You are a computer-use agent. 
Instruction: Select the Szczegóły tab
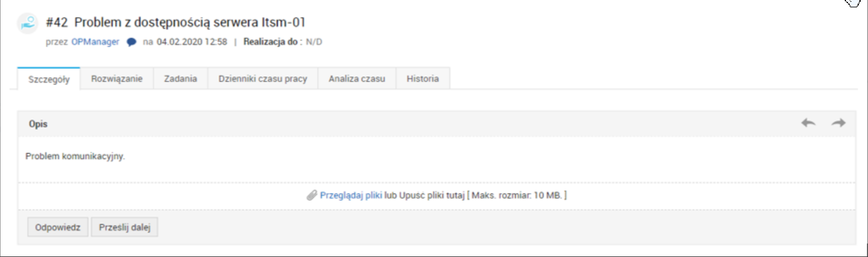(49, 79)
